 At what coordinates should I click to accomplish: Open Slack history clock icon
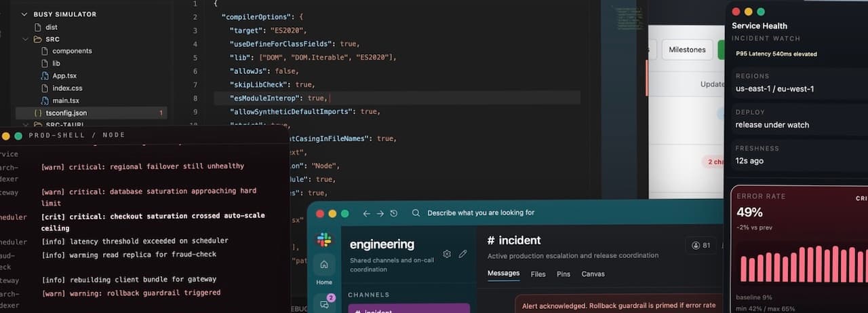pos(394,213)
